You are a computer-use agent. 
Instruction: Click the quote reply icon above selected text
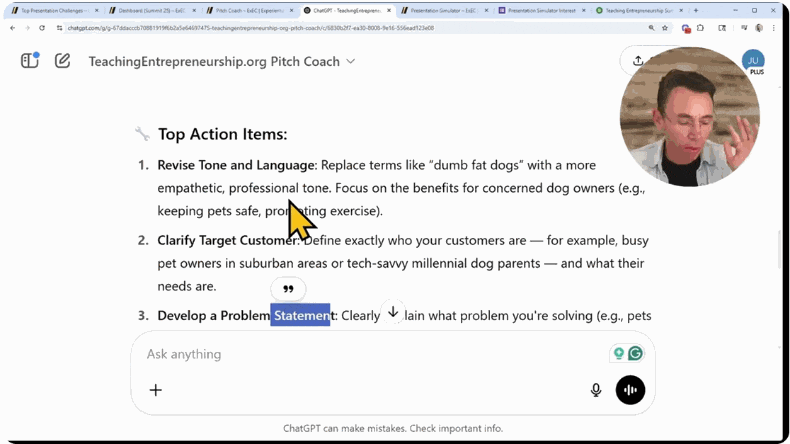(288, 289)
